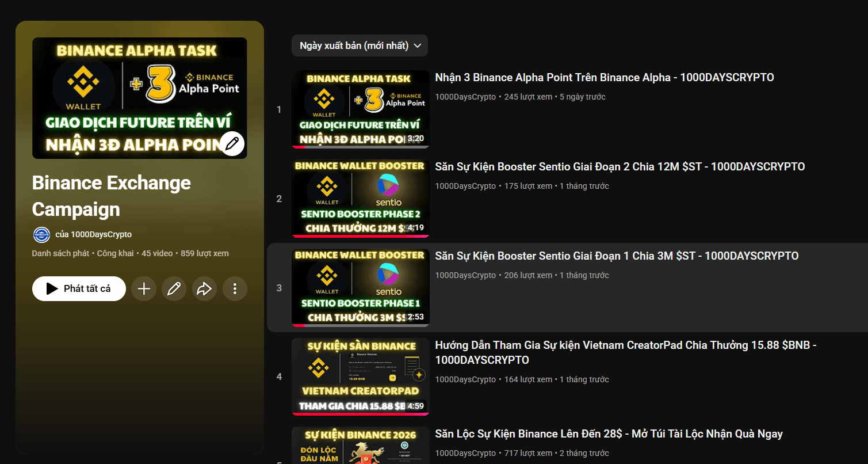Click the '45 video' playlist stat
The height and width of the screenshot is (464, 868).
pos(157,253)
